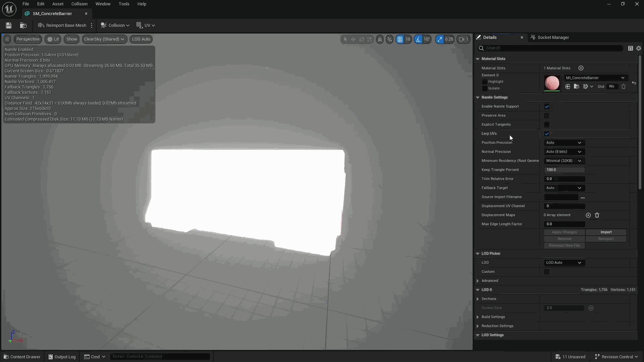The image size is (644, 362).
Task: Delete the Element 0 material slot
Action: (623, 86)
